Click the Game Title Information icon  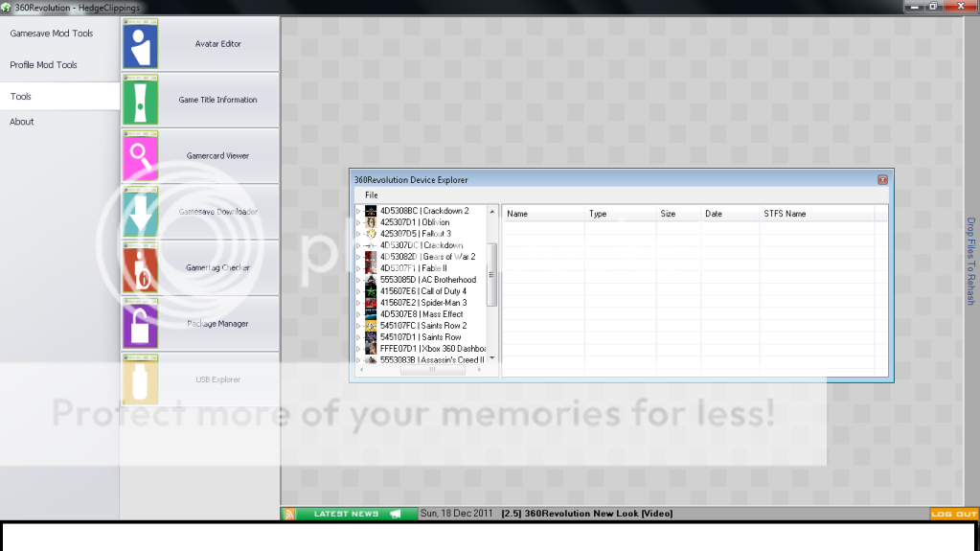(140, 100)
